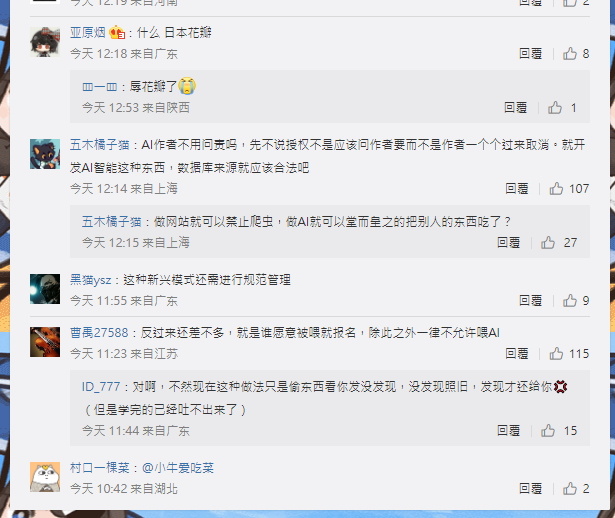
Task: Like ID_777's reply with 15 likes
Action: coord(548,431)
